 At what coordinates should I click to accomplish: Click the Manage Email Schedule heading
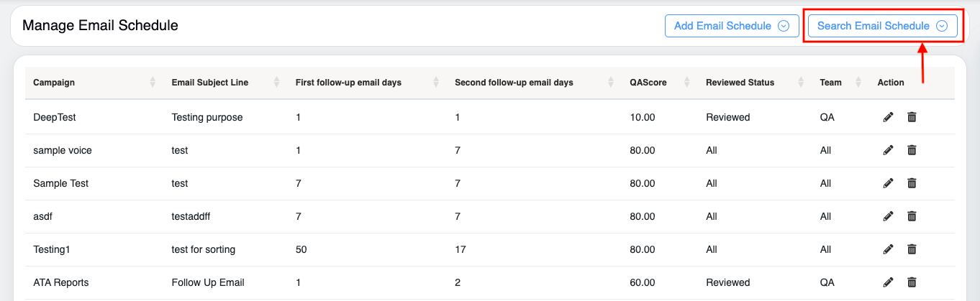pos(100,26)
